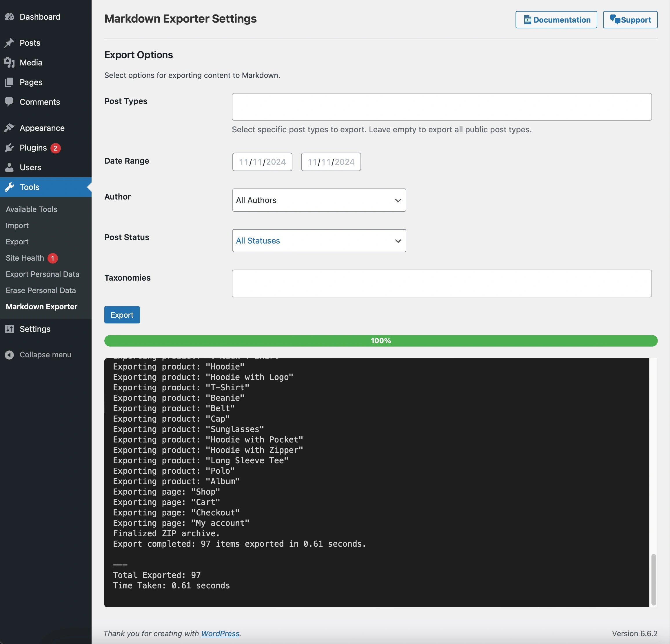Open the Settings menu item

click(46, 329)
